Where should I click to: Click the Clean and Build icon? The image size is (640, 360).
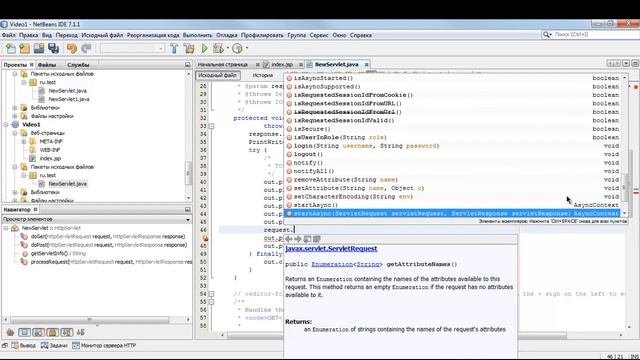click(189, 49)
